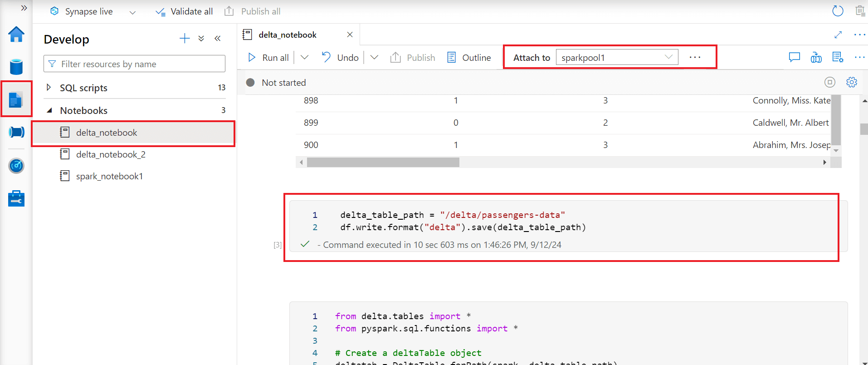
Task: Click Validate all
Action: (x=184, y=12)
